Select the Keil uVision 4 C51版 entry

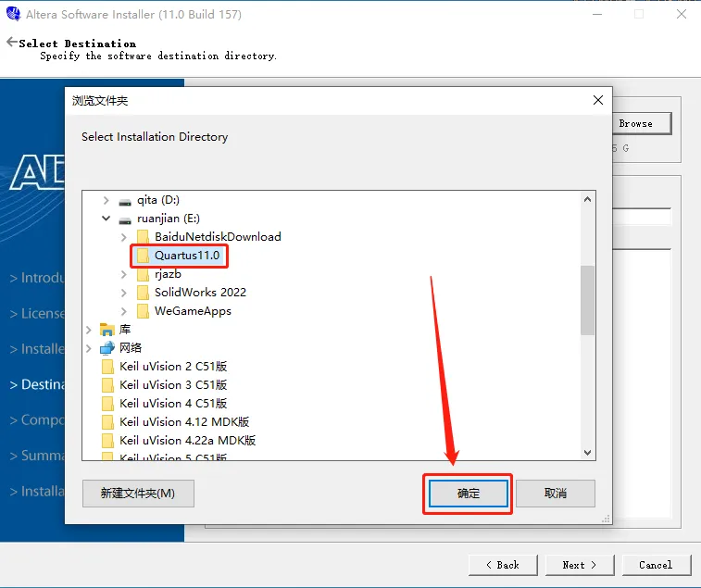(173, 404)
